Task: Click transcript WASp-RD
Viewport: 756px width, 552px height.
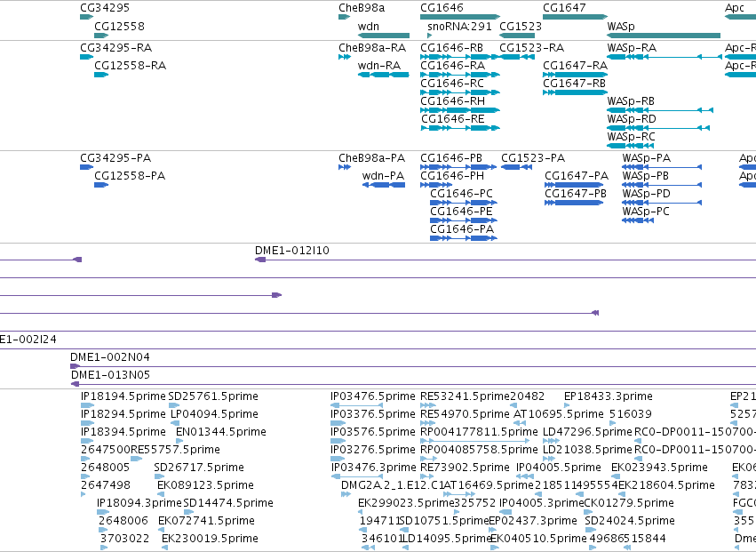Action: point(658,128)
